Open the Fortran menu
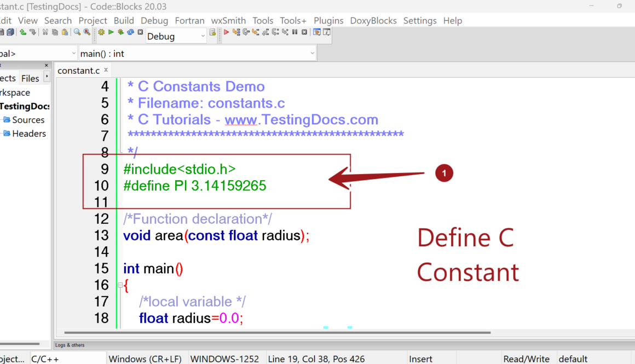 189,20
